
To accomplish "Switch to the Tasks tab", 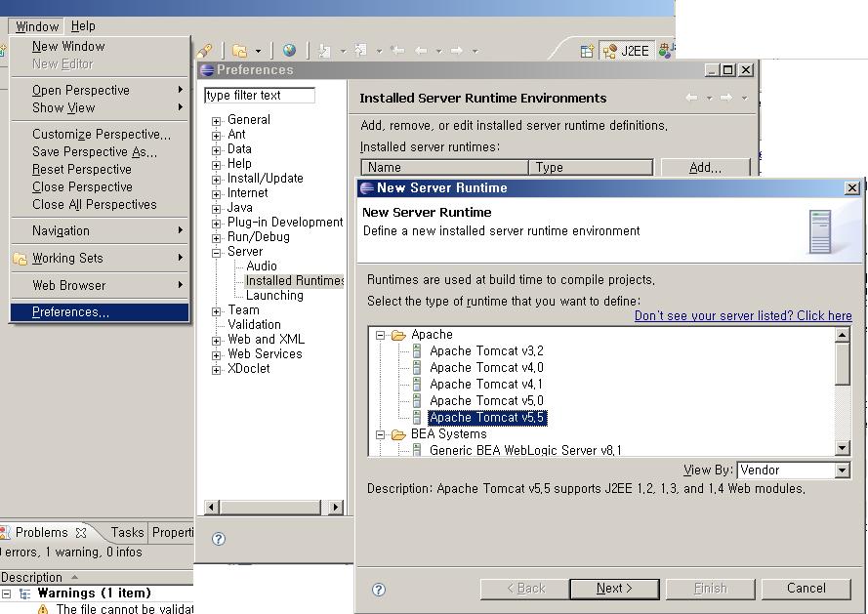I will (127, 533).
